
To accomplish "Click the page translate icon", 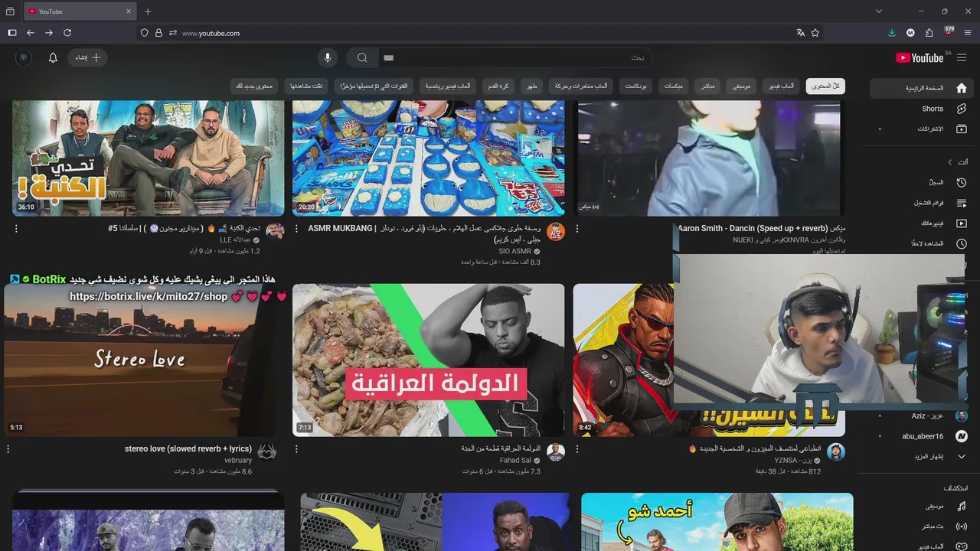I will click(x=800, y=33).
